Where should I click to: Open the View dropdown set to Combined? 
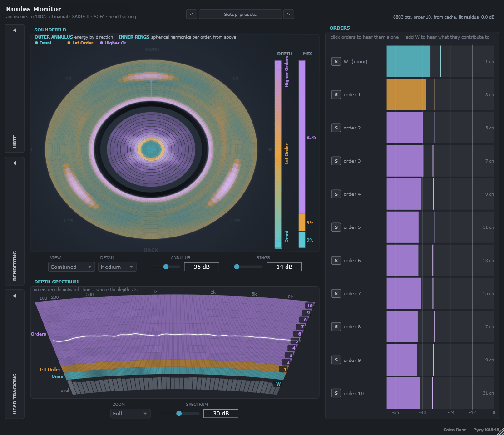click(71, 267)
